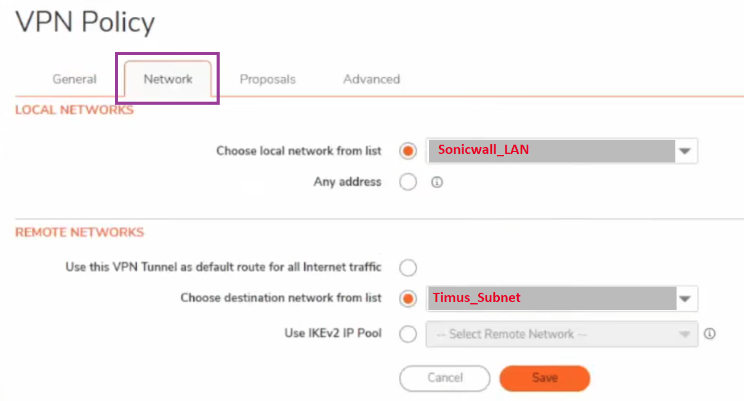The image size is (744, 401).
Task: Enable VPN Tunnel as default route radio
Action: (x=408, y=267)
